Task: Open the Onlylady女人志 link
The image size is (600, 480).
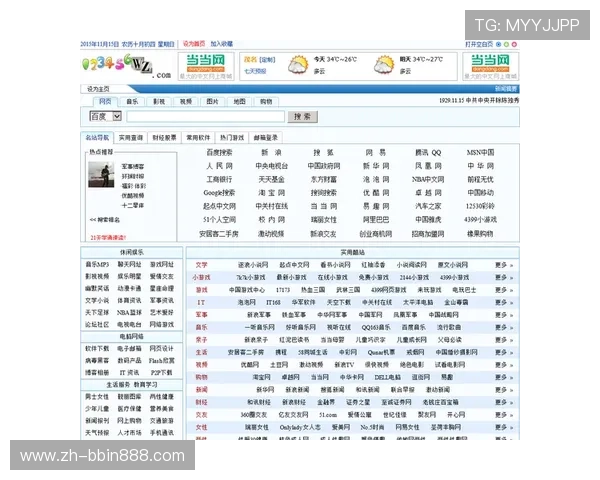Action: [x=300, y=427]
